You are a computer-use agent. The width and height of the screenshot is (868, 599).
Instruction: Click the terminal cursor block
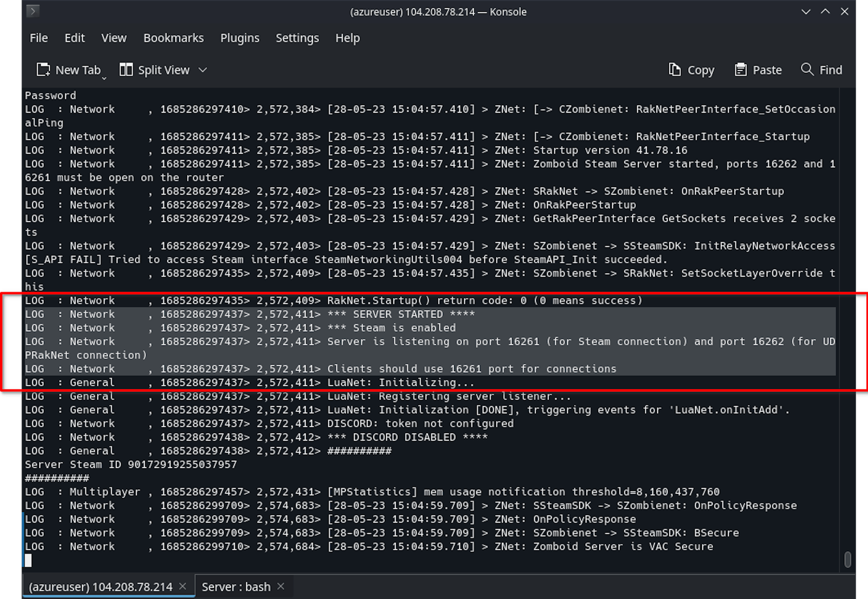coord(28,560)
